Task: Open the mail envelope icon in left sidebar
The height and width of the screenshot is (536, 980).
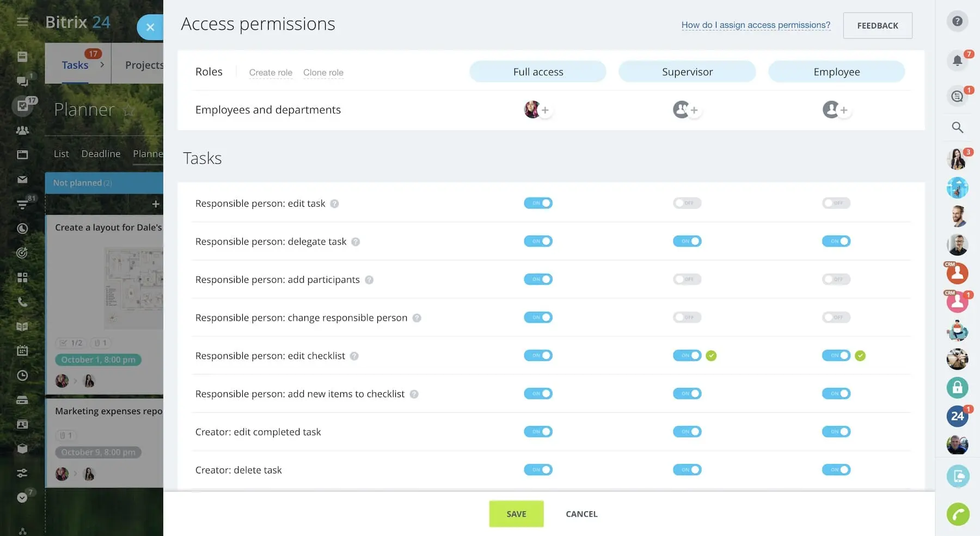Action: 22,179
